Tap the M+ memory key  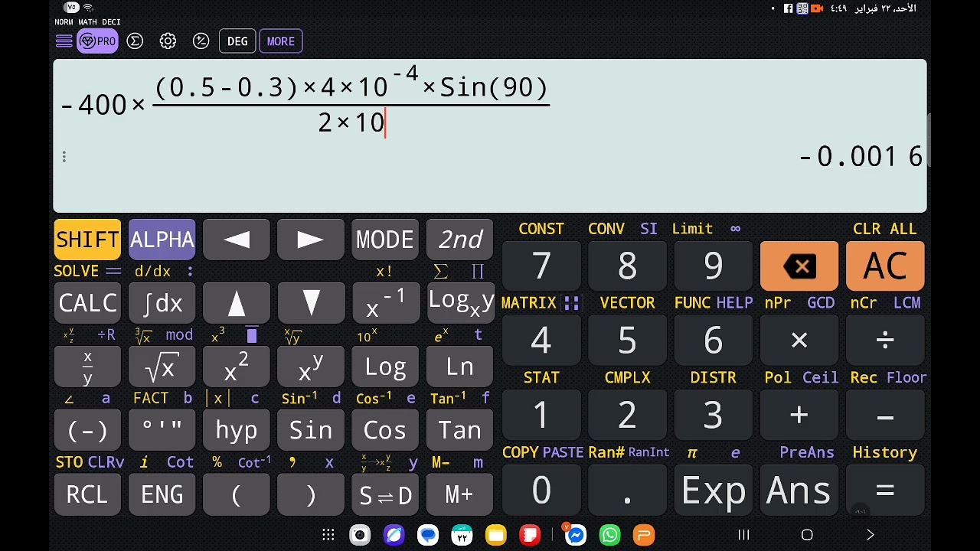pos(460,494)
